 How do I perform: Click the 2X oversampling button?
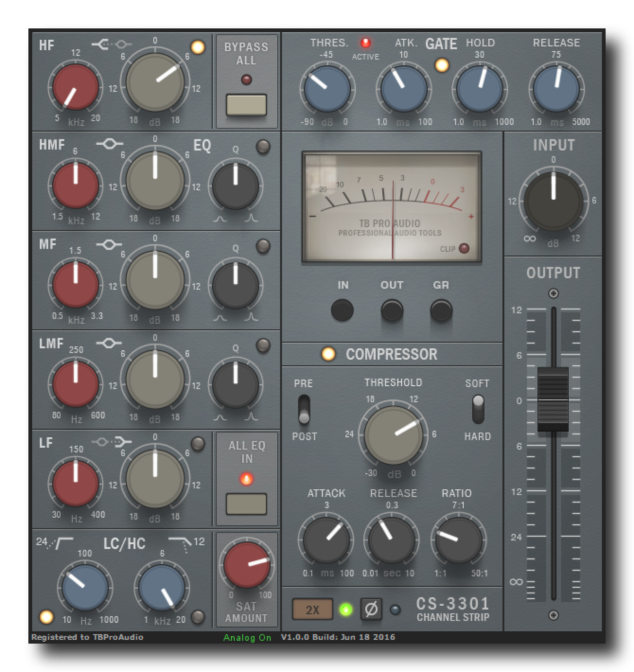(312, 610)
